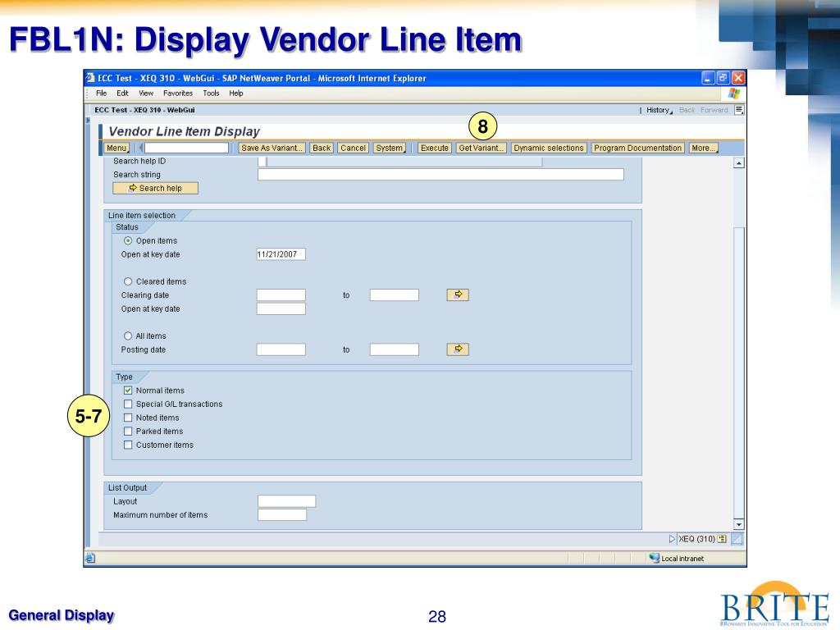
Task: Click the Clearing date to field
Action: coord(395,294)
